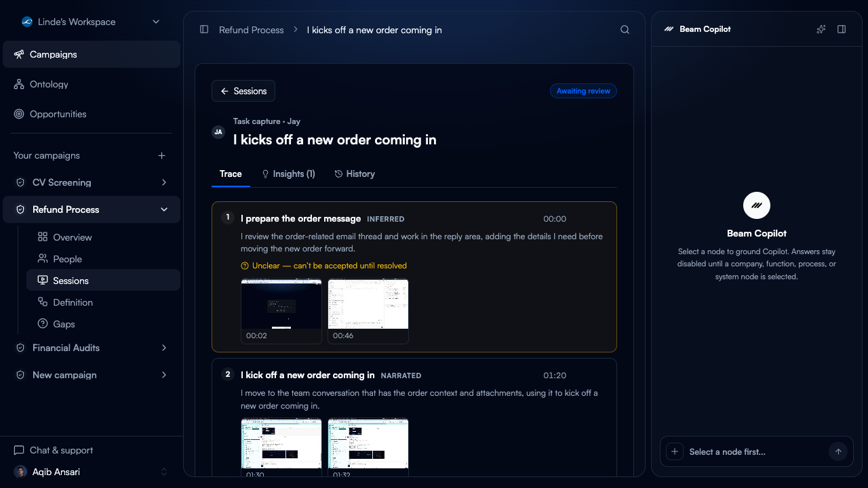Click 'Unclear — can't be accepted until resolved'
Viewport: 868px width, 488px height.
click(330, 266)
